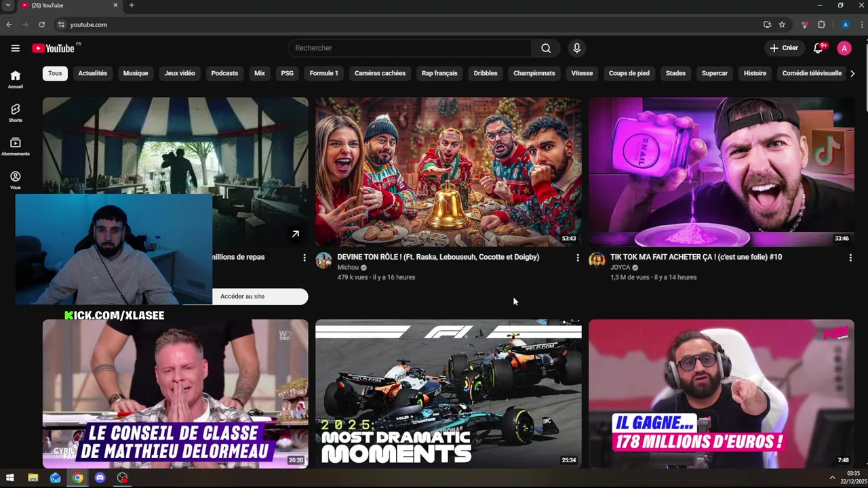Select the Podcasts filter chip

point(224,73)
